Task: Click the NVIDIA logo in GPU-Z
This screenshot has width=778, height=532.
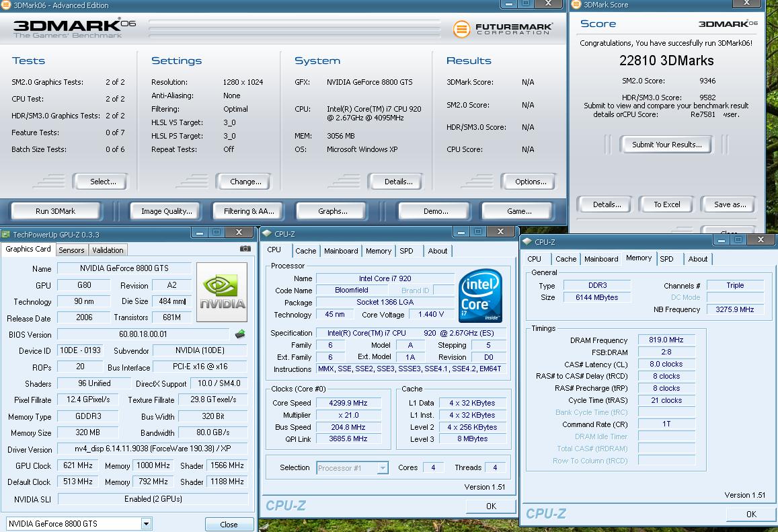Action: click(222, 293)
